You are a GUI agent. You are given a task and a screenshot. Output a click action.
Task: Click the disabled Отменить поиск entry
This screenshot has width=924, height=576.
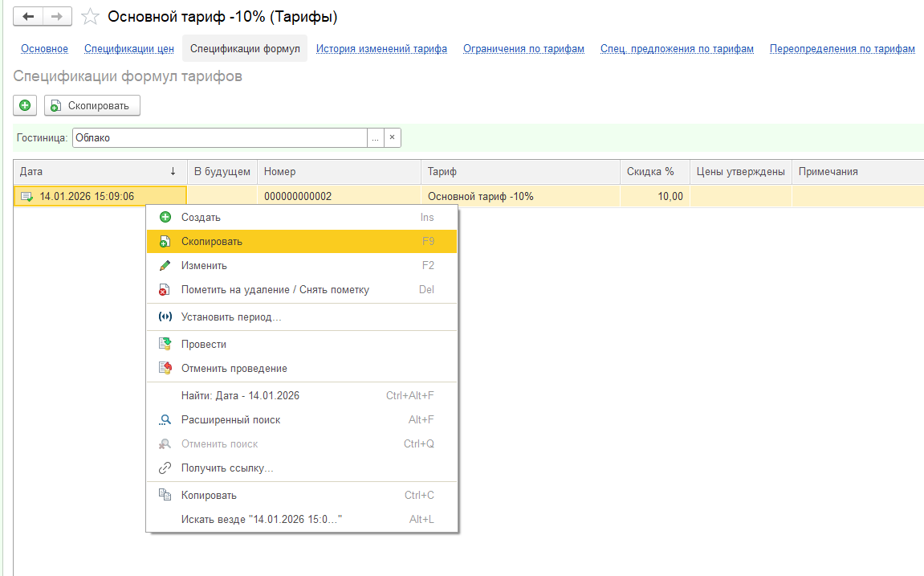point(301,444)
